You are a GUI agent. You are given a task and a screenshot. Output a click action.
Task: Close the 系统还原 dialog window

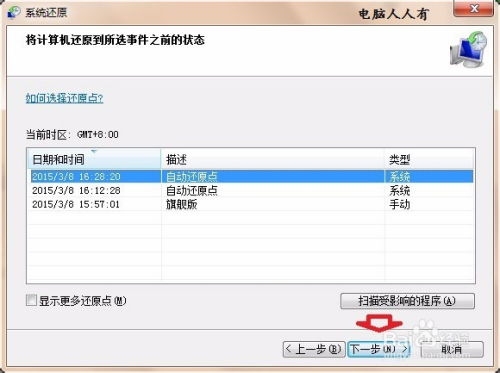[x=473, y=8]
